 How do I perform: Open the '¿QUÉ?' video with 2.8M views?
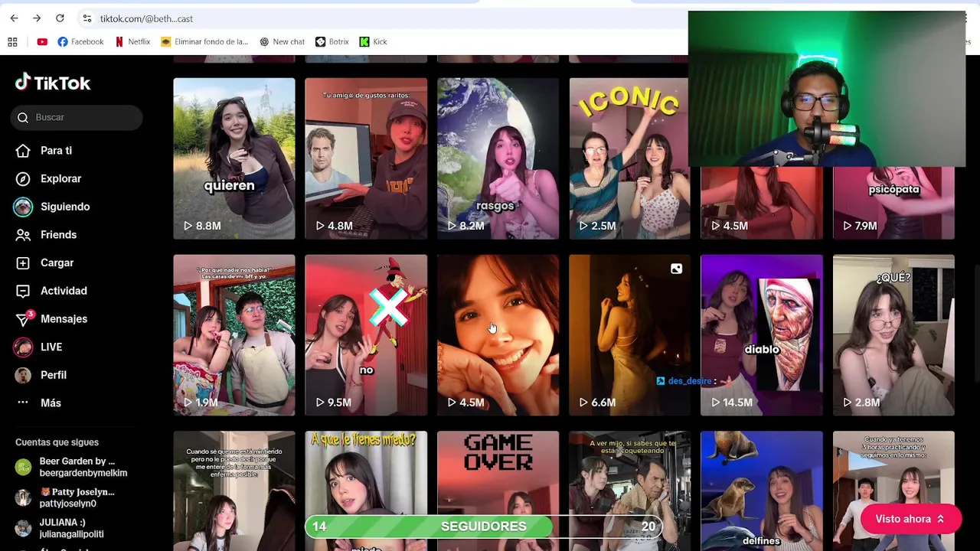893,335
